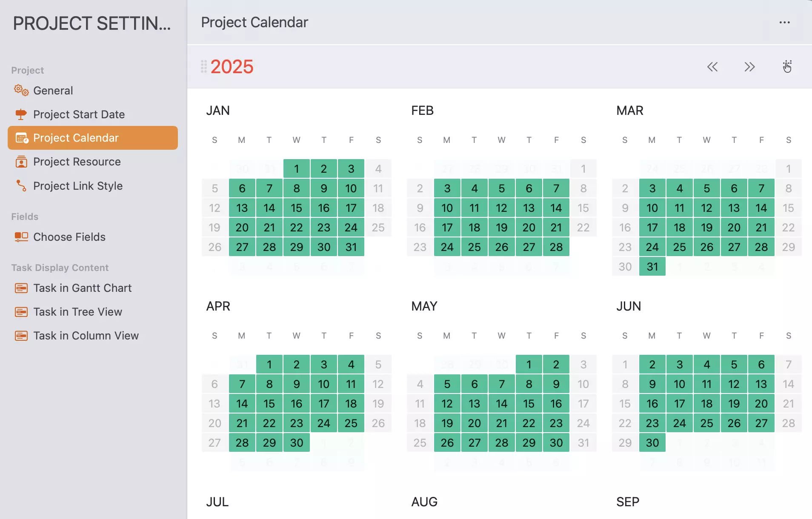The height and width of the screenshot is (519, 812).
Task: Open Choose Fields via its icon
Action: click(x=21, y=237)
